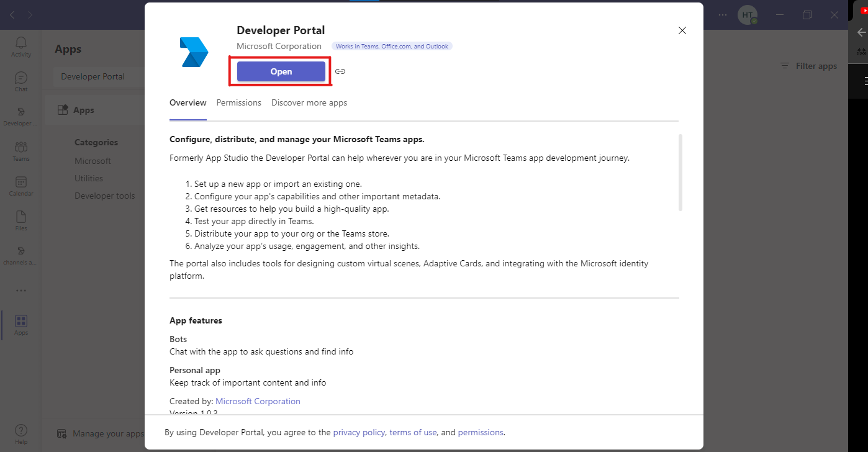This screenshot has width=868, height=452.
Task: Select the Overview tab
Action: pyautogui.click(x=188, y=102)
